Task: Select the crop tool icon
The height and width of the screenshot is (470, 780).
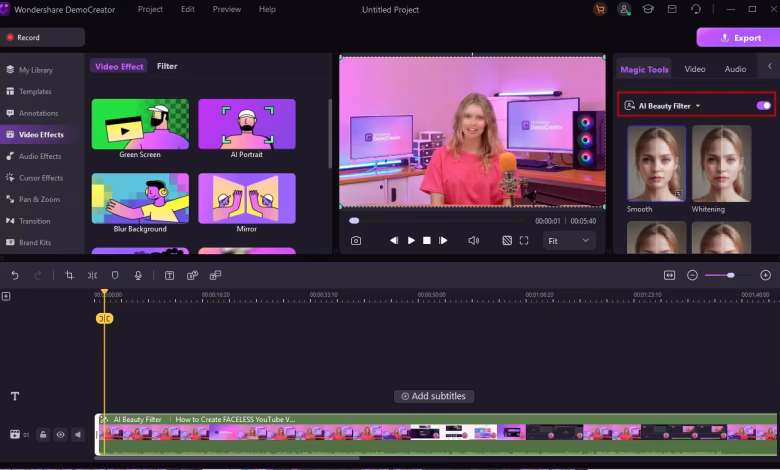Action: point(70,276)
